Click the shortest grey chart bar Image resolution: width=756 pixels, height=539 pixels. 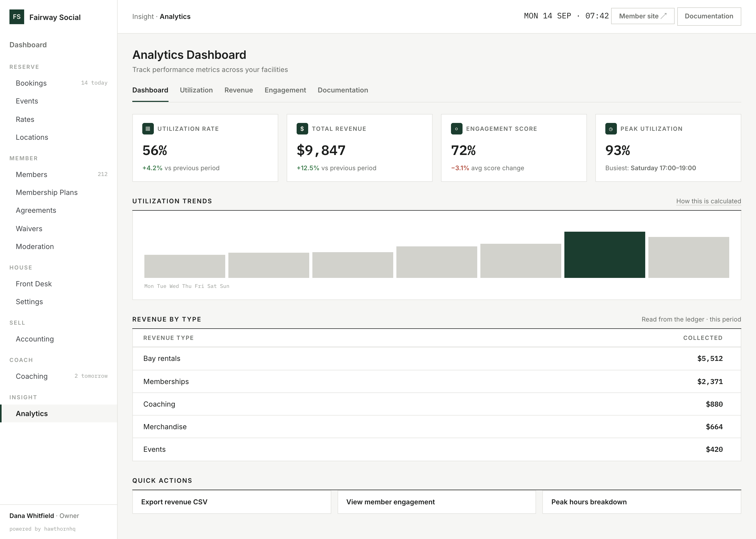[x=185, y=266]
